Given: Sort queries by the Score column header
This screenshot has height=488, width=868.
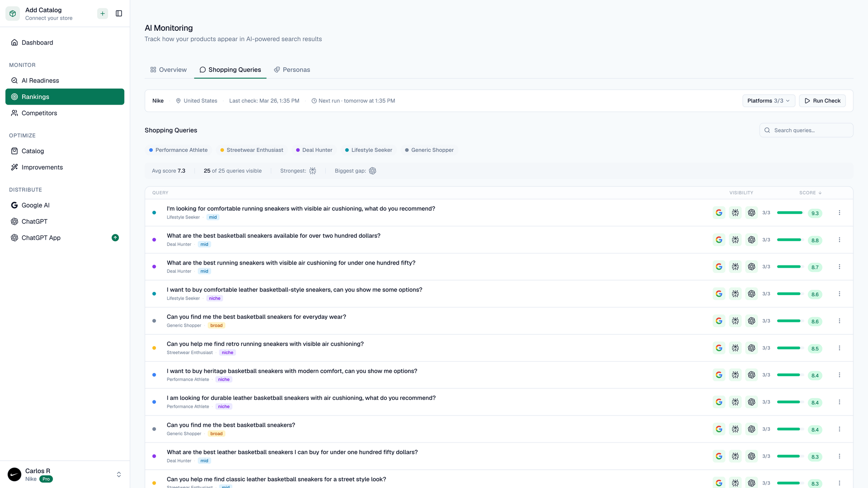Looking at the screenshot, I should point(810,193).
